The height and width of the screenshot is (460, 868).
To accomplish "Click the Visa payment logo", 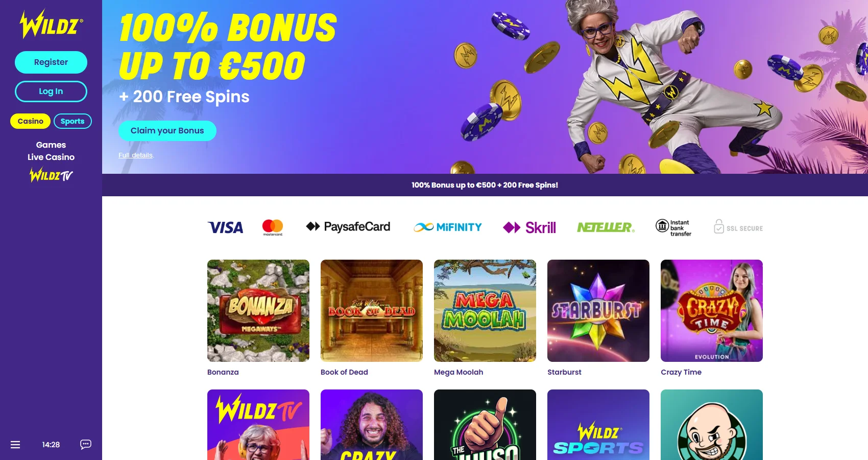I will click(226, 227).
